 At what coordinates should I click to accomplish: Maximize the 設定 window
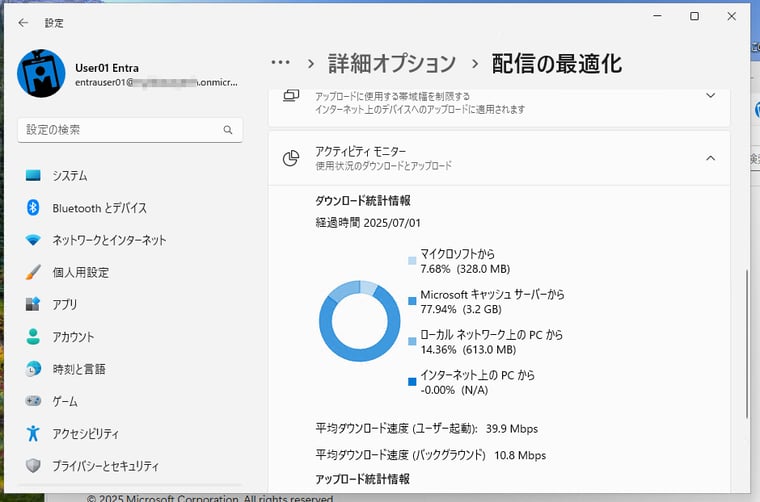(x=694, y=16)
